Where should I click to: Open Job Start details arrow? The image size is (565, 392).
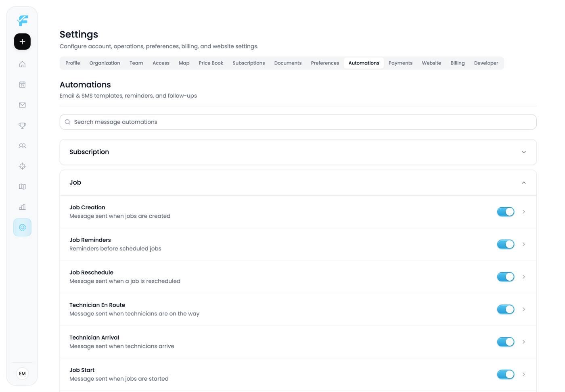pos(523,374)
